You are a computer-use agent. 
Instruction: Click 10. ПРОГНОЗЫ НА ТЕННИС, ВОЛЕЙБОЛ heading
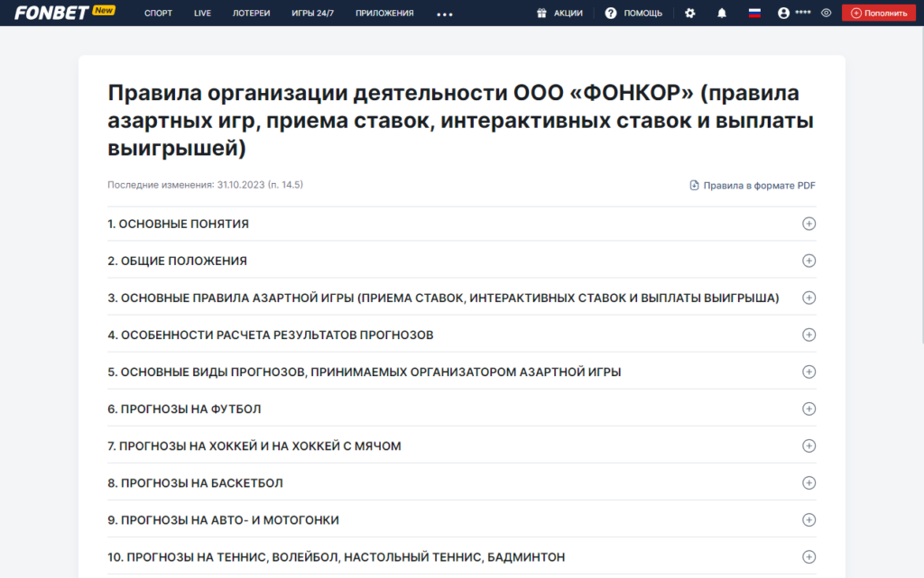pos(336,557)
